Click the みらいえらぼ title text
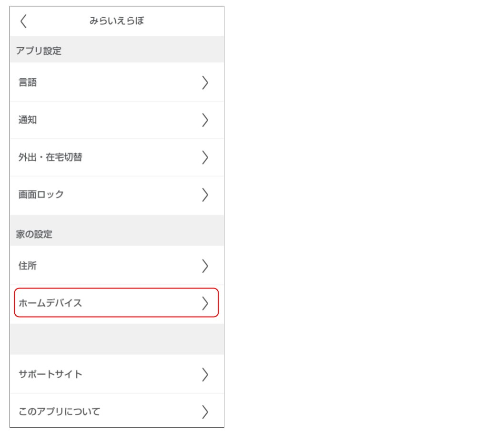The height and width of the screenshot is (432, 504). pos(117,21)
